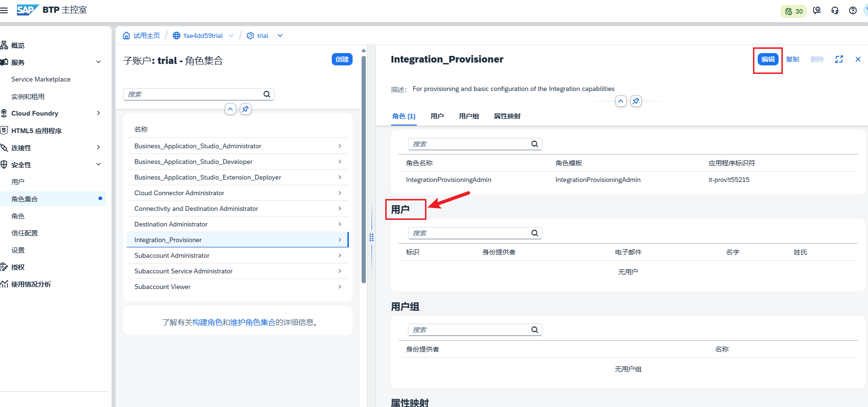Select Destination Administrator row

tap(238, 224)
